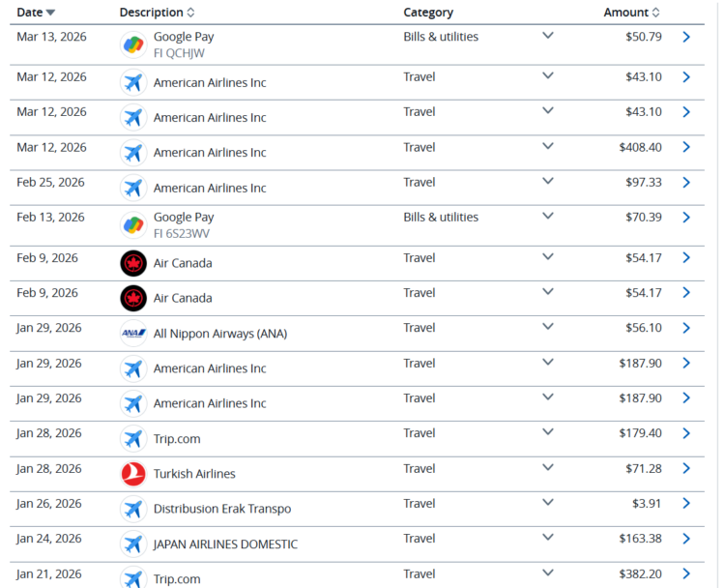The width and height of the screenshot is (725, 588).
Task: Click the Date descending sort arrow
Action: point(50,13)
